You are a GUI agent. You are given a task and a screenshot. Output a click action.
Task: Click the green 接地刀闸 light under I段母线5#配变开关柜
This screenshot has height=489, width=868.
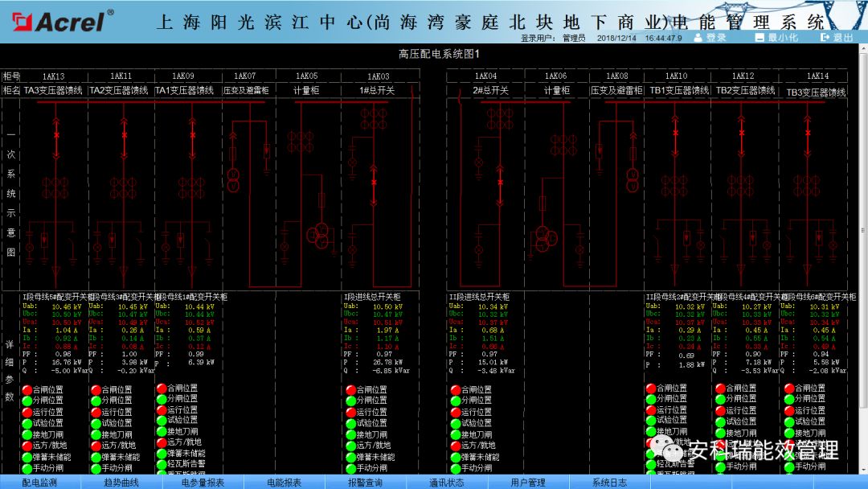tap(27, 435)
